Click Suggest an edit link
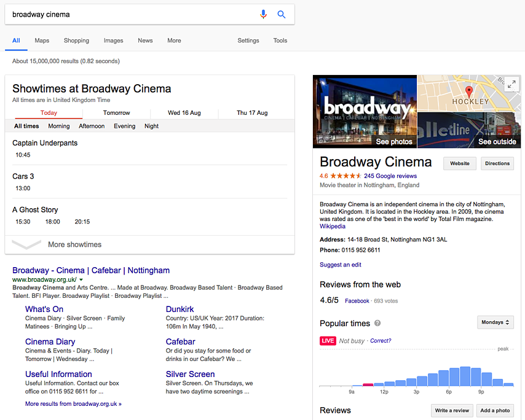The image size is (525, 420). click(341, 265)
